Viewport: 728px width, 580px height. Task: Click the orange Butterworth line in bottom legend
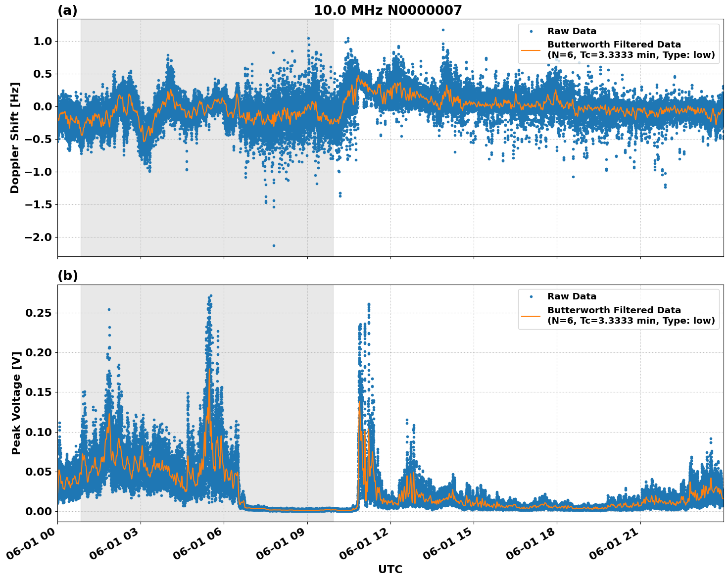click(x=531, y=315)
